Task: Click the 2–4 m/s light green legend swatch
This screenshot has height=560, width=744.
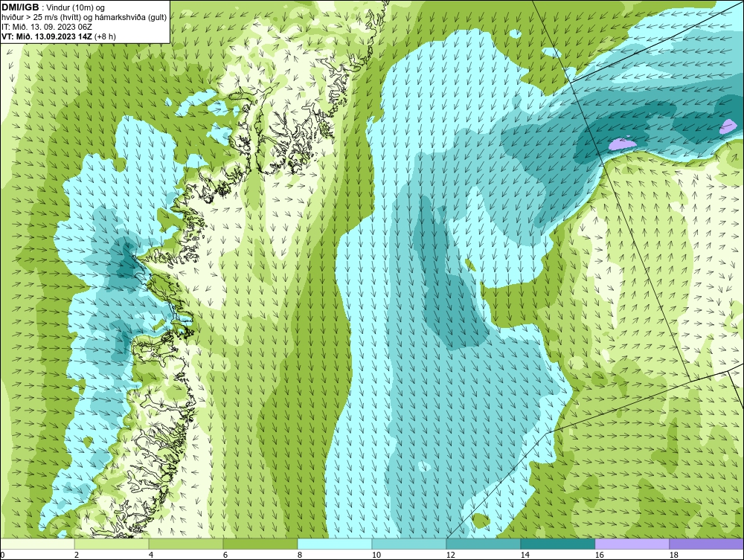Action: coord(112,544)
